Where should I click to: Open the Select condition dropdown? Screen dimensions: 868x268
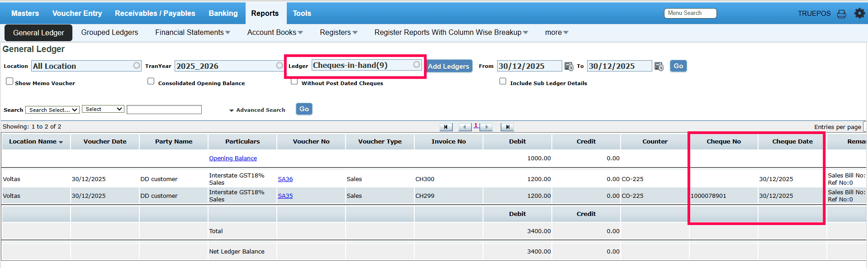point(103,109)
